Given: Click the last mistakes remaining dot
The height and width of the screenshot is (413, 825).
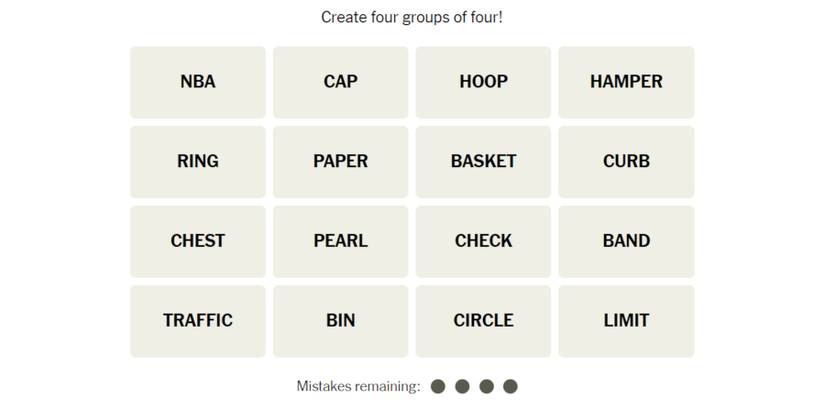Looking at the screenshot, I should 510,386.
